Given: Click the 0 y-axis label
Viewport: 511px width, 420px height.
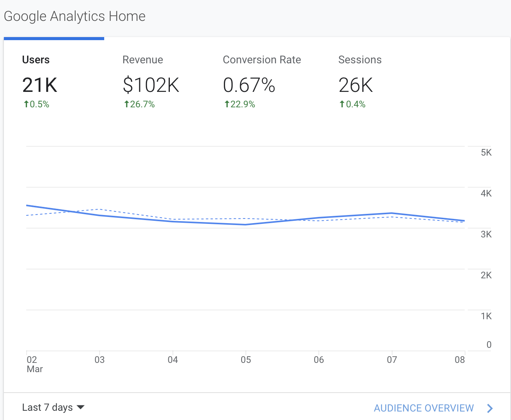Looking at the screenshot, I should point(489,345).
